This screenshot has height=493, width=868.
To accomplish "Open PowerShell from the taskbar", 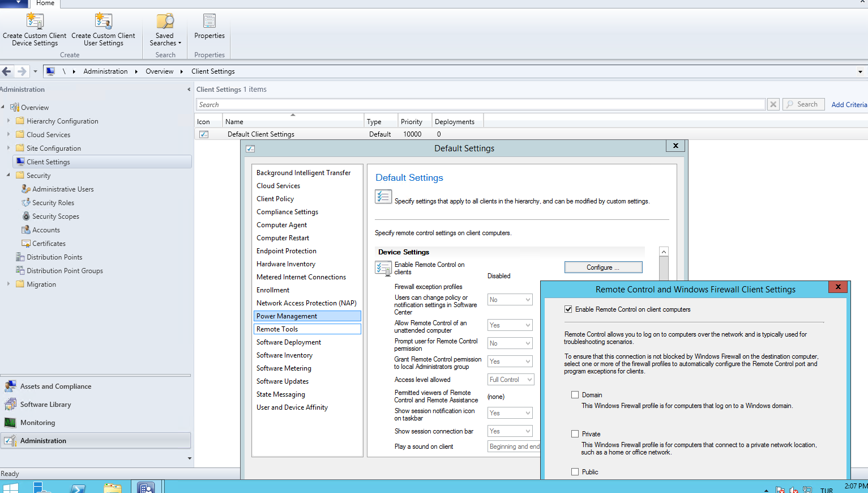I will pos(78,488).
